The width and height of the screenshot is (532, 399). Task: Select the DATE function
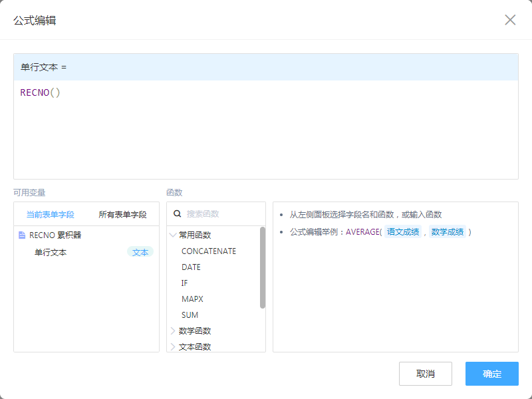[191, 267]
